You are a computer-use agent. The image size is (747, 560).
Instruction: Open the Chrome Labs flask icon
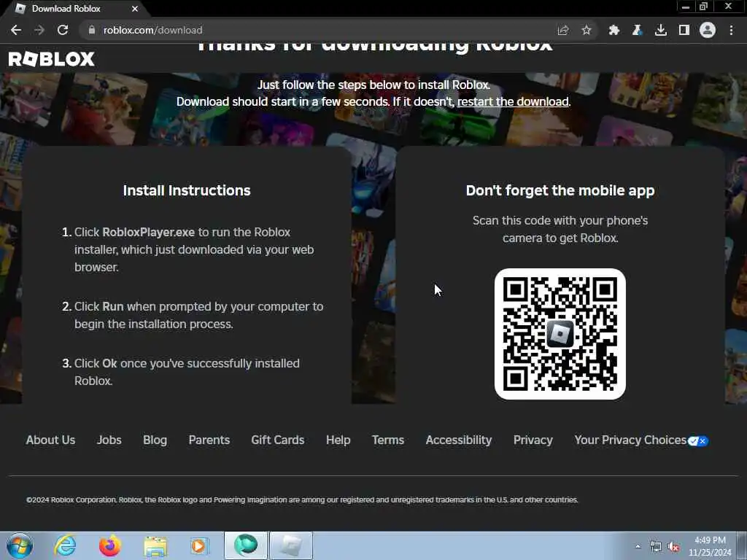637,30
